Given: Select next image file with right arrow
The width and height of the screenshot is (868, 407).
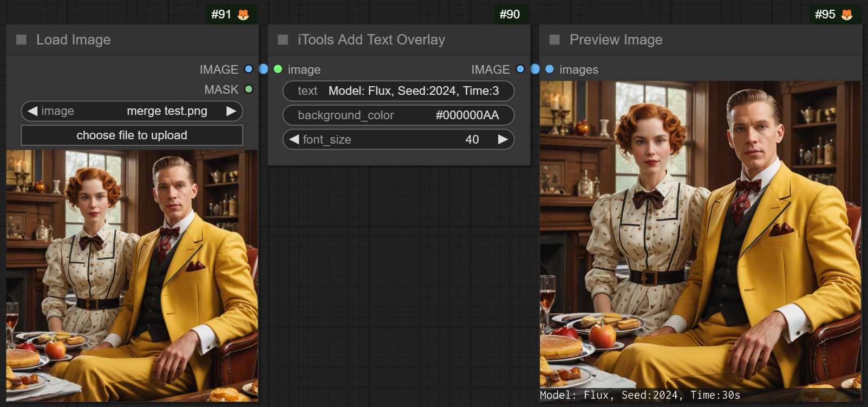Looking at the screenshot, I should pos(231,111).
